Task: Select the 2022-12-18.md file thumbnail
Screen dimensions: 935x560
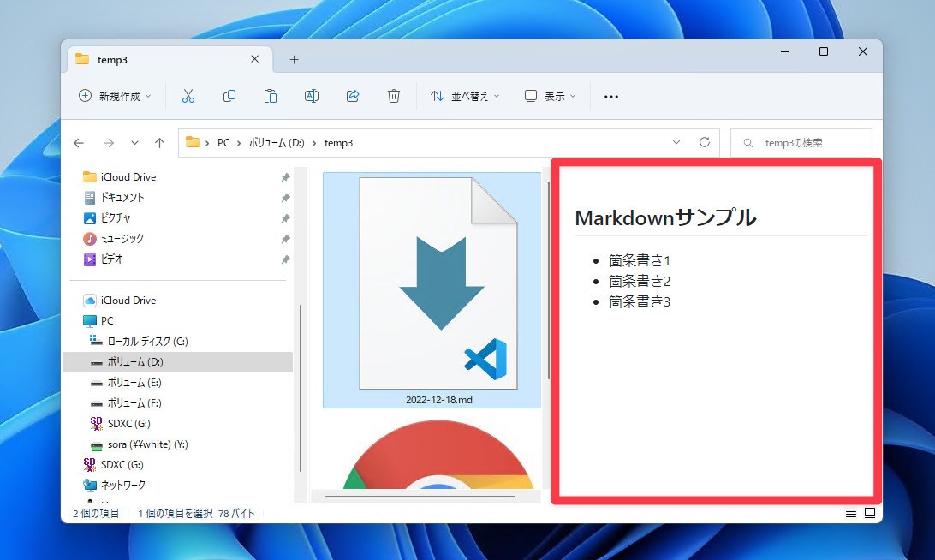Action: (x=438, y=283)
